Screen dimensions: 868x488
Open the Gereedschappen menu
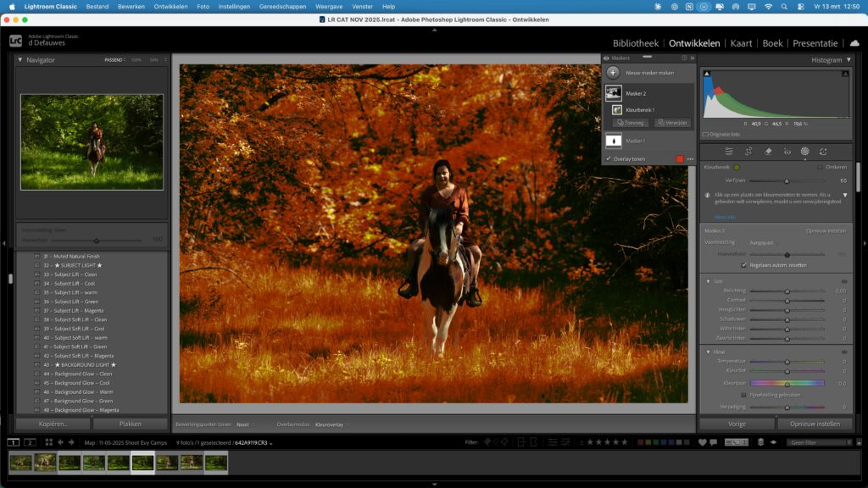284,5
